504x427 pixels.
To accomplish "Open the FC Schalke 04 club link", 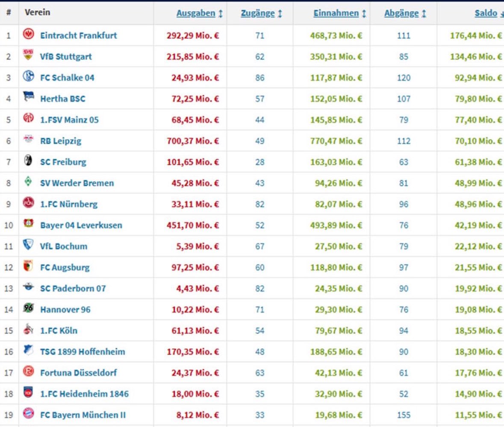I will click(x=67, y=78).
